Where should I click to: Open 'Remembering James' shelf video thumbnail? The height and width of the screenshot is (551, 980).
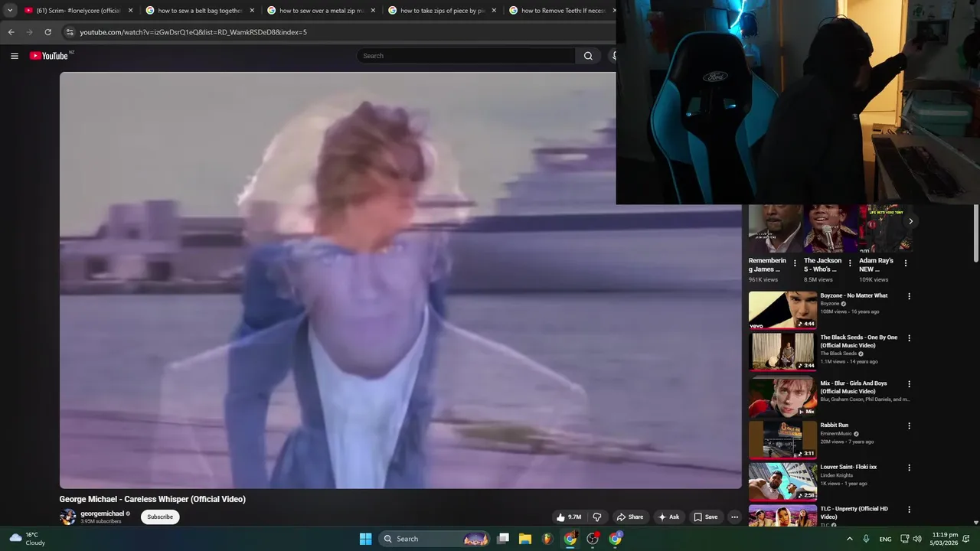pyautogui.click(x=775, y=228)
